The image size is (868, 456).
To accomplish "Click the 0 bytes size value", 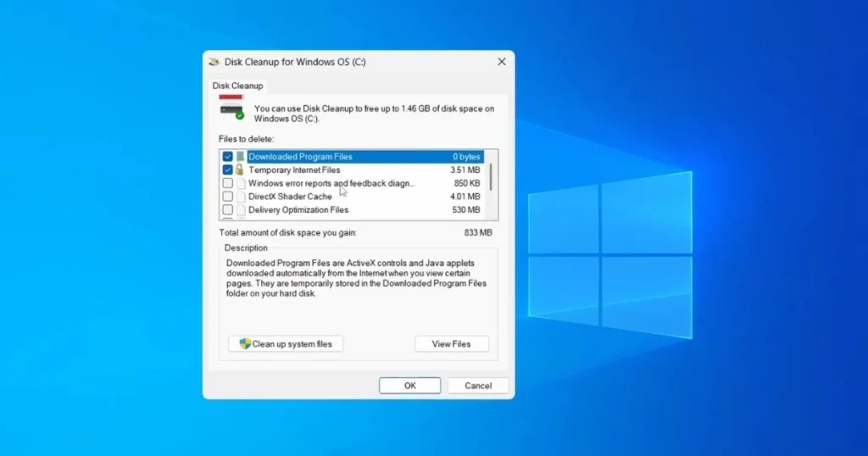I will click(466, 157).
